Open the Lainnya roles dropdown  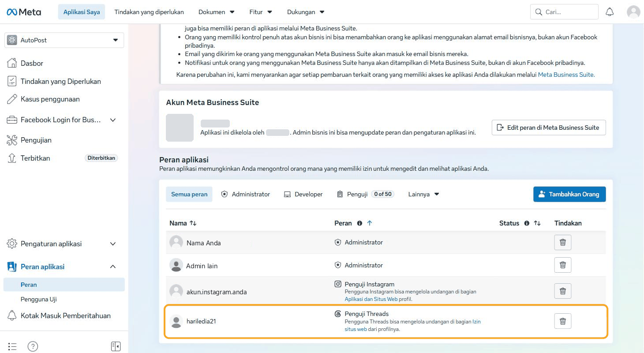(423, 194)
